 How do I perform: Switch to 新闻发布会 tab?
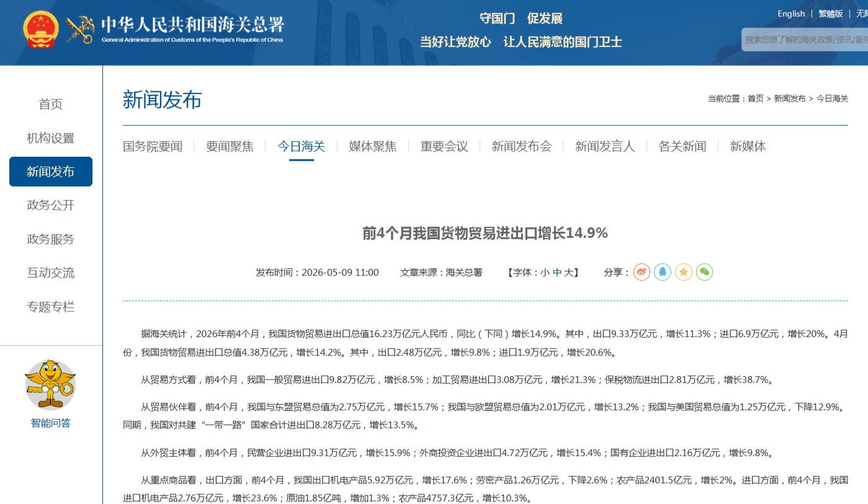[x=522, y=146]
